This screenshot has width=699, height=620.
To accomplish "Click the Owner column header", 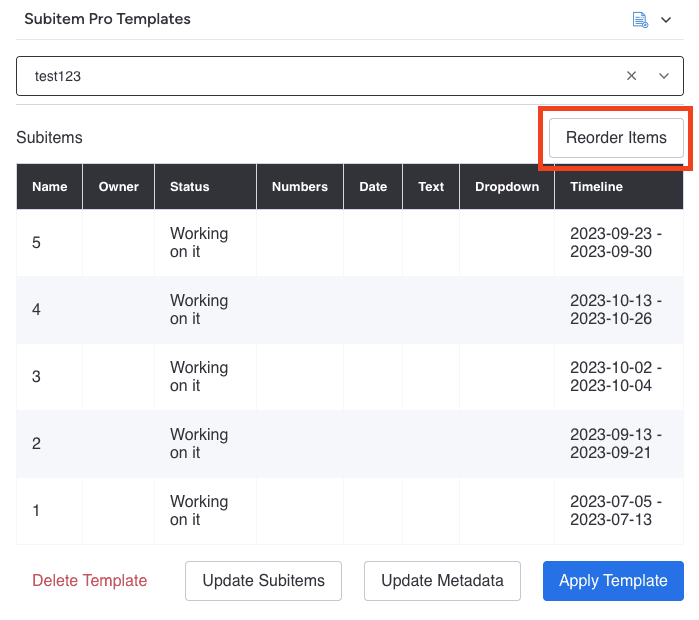I will click(119, 187).
